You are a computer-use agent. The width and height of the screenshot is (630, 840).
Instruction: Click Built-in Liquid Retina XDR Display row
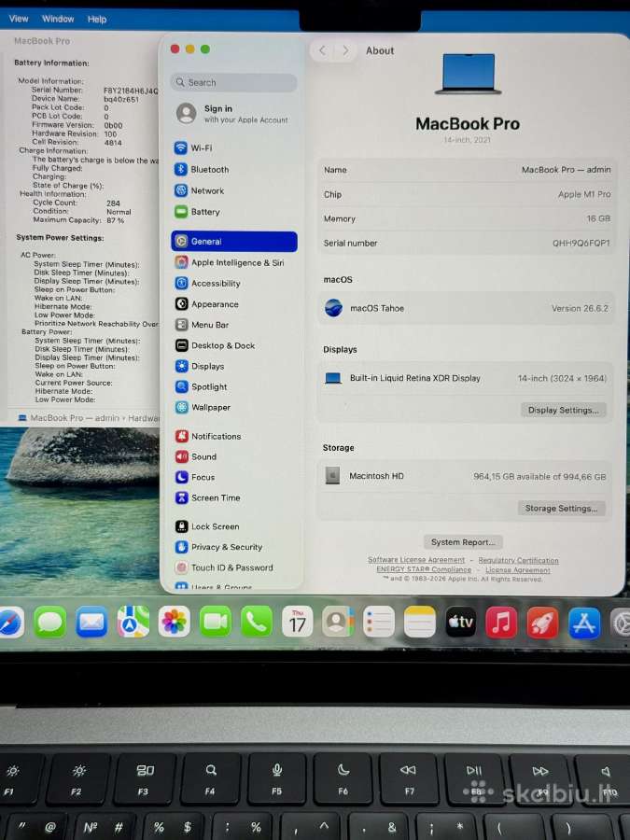[466, 378]
